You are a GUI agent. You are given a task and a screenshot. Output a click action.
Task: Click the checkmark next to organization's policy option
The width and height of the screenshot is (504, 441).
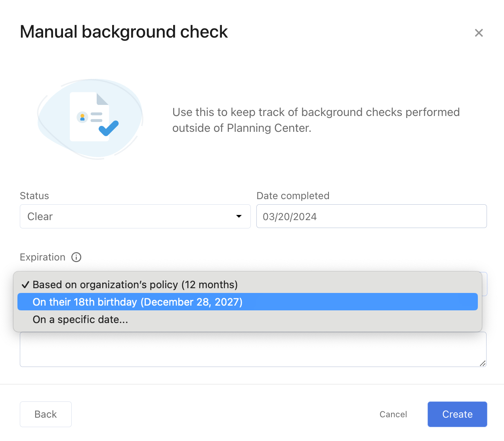(x=25, y=284)
